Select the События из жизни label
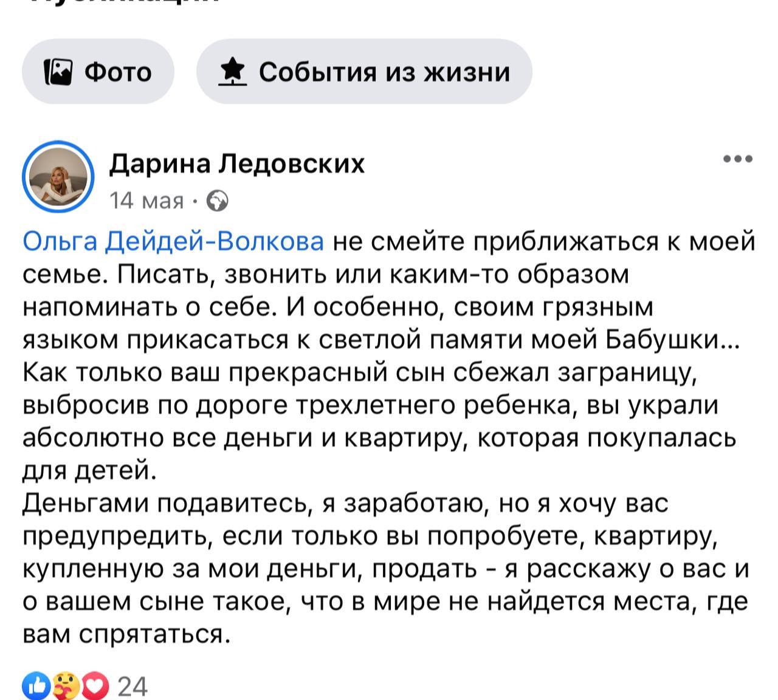Image resolution: width=778 pixels, height=700 pixels. tap(384, 72)
